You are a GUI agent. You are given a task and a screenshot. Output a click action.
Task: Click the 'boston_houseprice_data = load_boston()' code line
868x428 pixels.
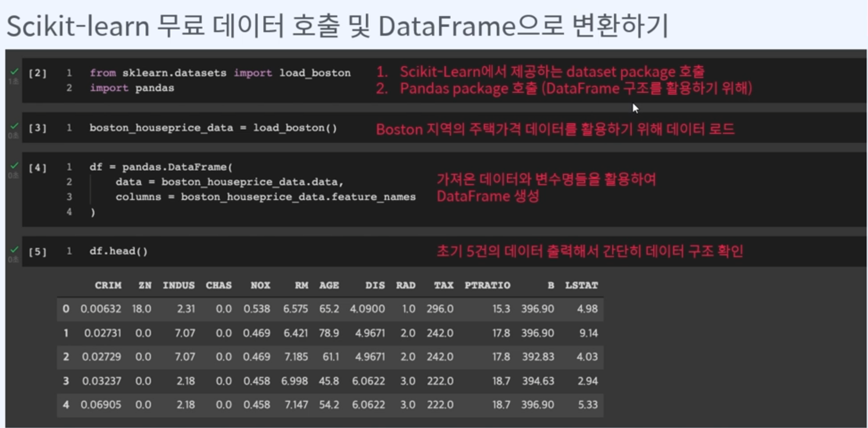pos(214,128)
